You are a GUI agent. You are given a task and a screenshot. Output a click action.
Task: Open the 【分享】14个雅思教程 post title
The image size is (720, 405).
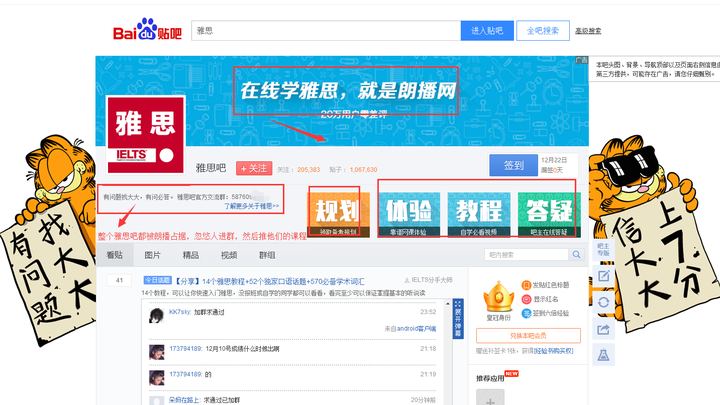coord(270,281)
